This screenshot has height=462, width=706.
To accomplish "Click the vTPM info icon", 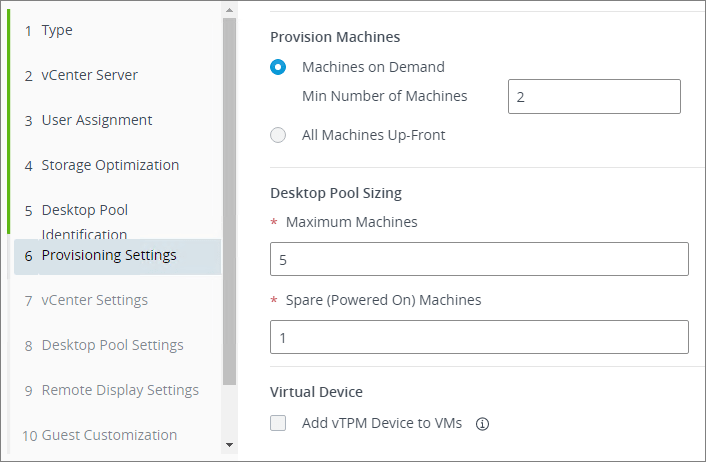I will pyautogui.click(x=482, y=424).
